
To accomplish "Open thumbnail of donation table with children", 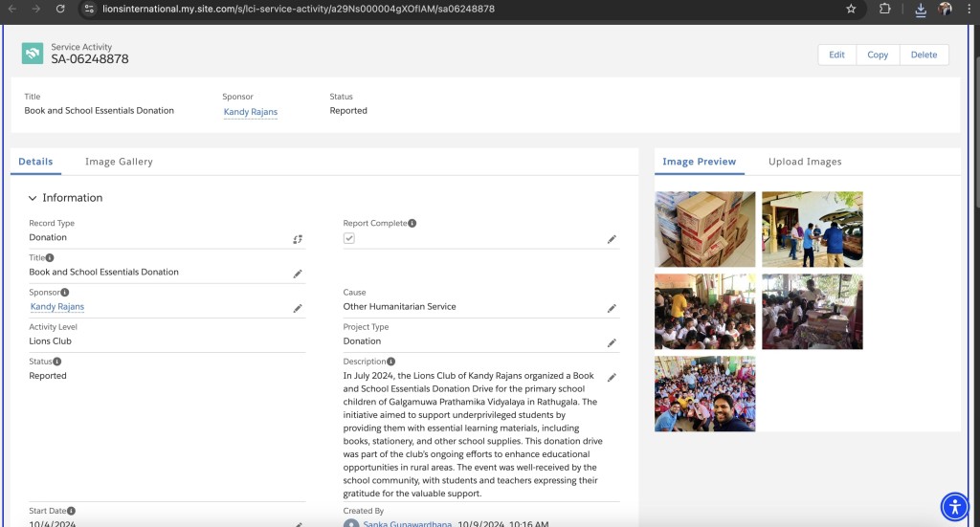I will click(x=813, y=312).
